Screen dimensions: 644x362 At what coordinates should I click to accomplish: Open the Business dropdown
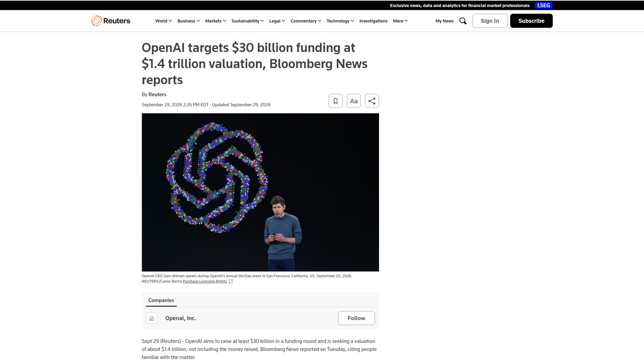click(x=189, y=21)
